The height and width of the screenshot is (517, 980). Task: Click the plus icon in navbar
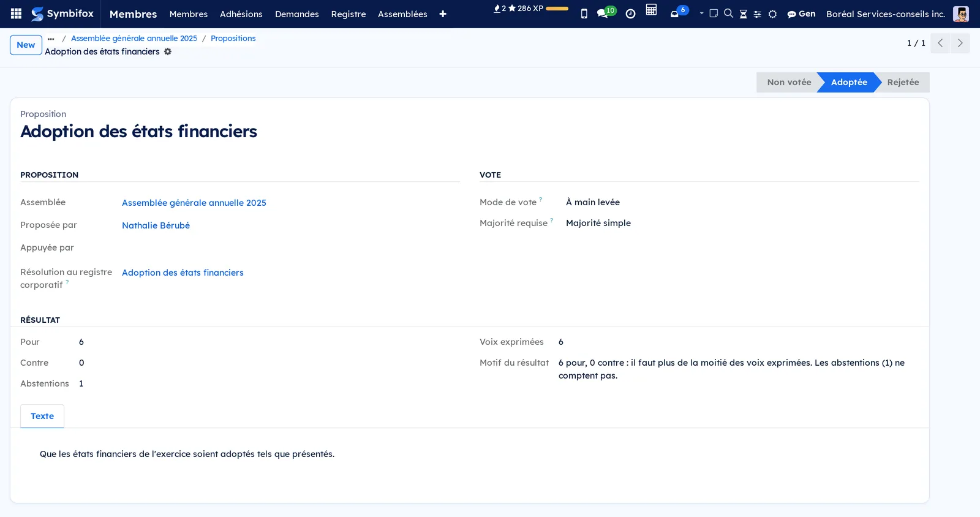(443, 14)
